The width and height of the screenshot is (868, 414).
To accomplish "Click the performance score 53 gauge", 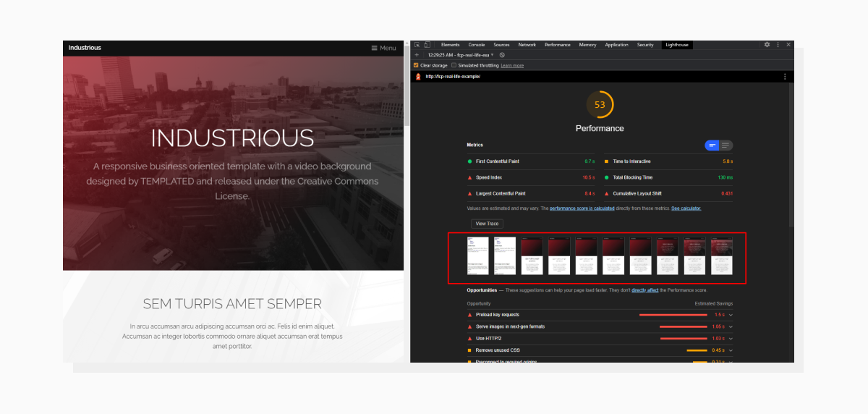I will [x=600, y=105].
